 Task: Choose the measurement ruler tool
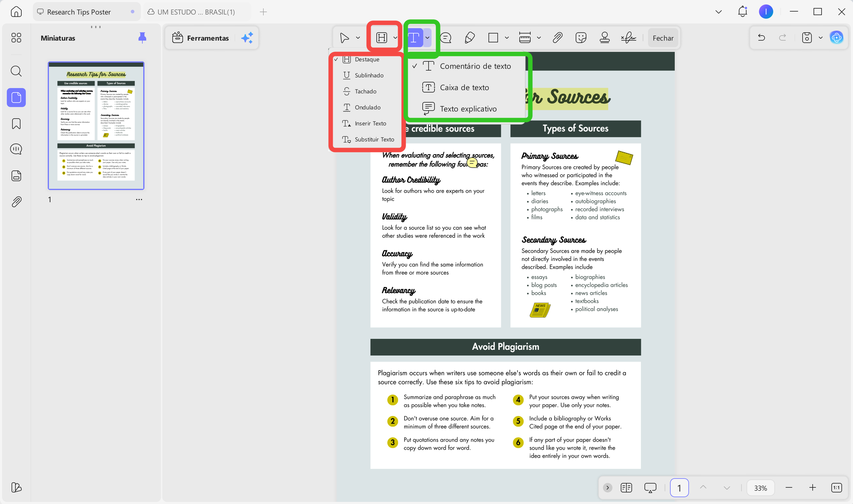point(525,38)
